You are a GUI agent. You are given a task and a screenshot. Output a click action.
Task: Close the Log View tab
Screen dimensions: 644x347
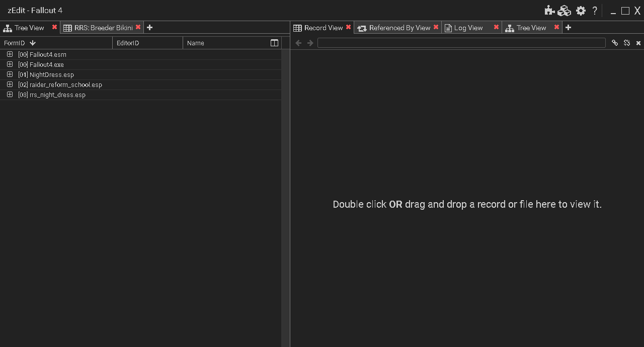tap(496, 27)
